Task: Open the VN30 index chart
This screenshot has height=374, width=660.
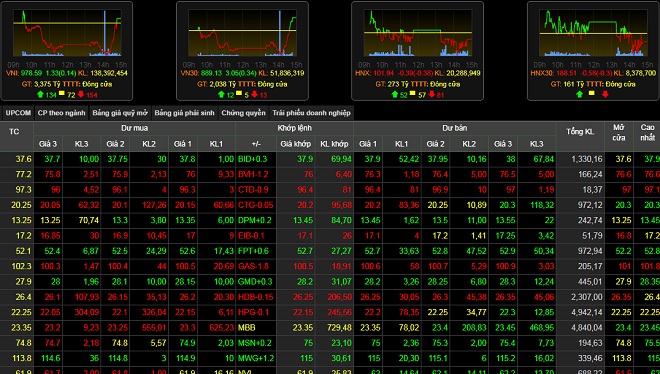Action: [x=242, y=33]
